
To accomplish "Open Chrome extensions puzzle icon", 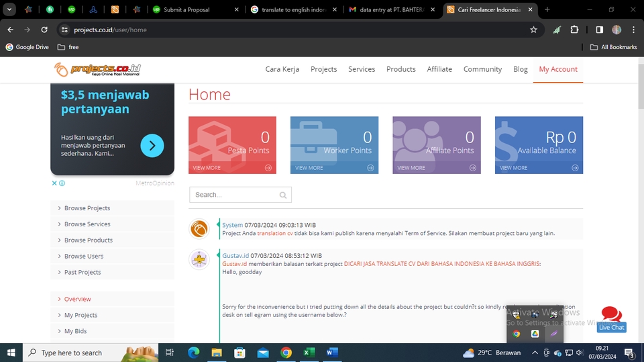I will coord(574,30).
